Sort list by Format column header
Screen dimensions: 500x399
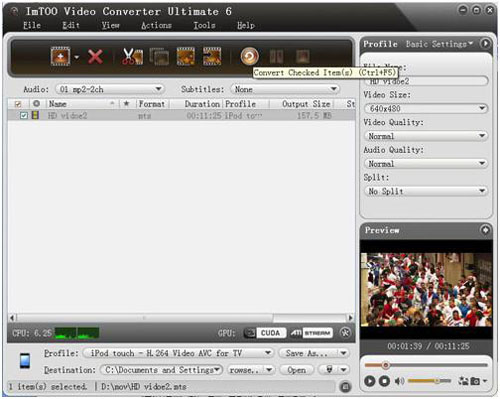coord(152,104)
